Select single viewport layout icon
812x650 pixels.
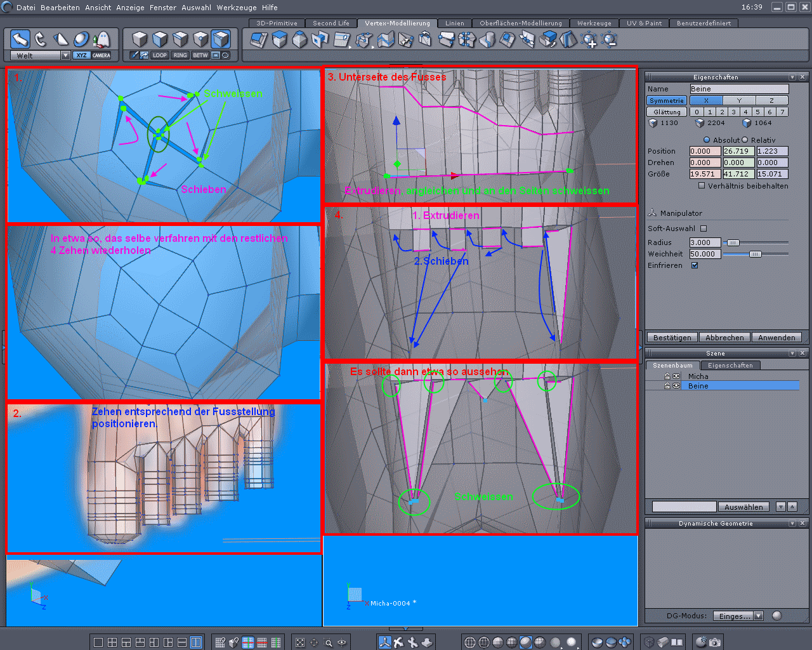tap(98, 642)
